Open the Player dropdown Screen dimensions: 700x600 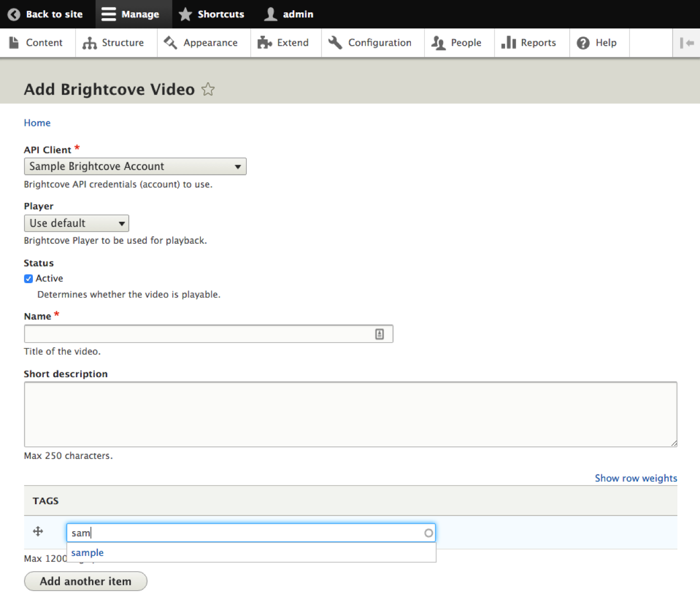[x=76, y=223]
